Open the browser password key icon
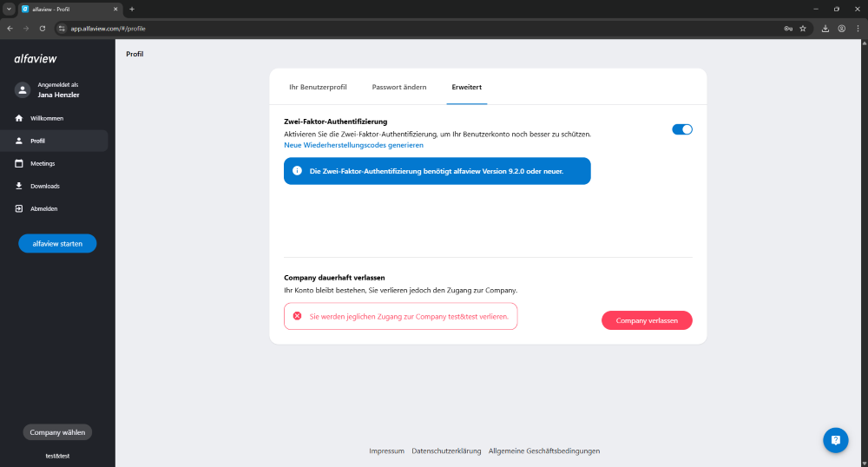 click(787, 28)
